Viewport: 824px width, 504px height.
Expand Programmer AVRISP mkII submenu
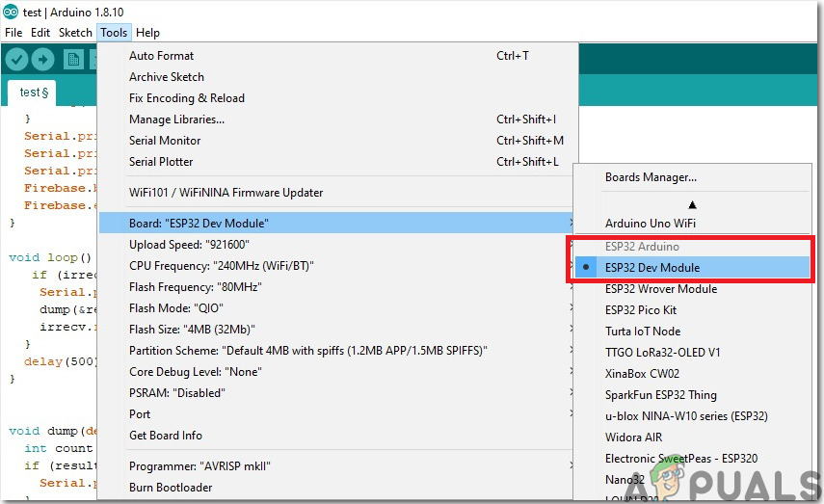tap(336, 466)
